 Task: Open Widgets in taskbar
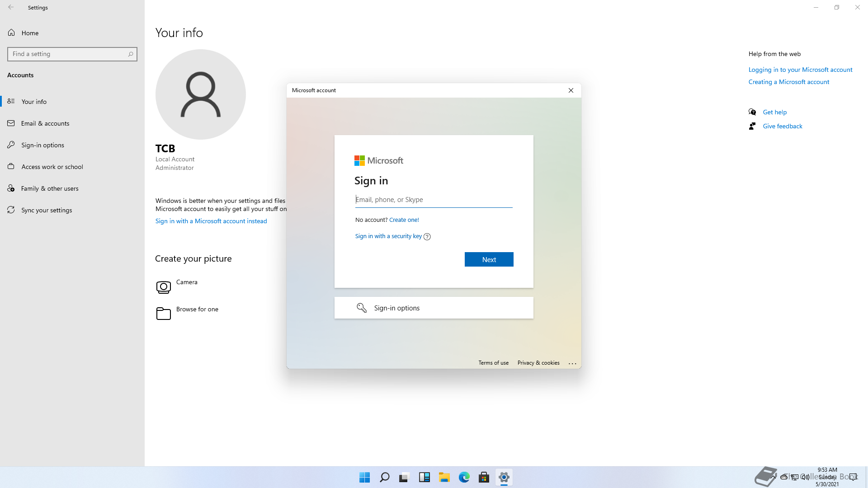point(425,477)
